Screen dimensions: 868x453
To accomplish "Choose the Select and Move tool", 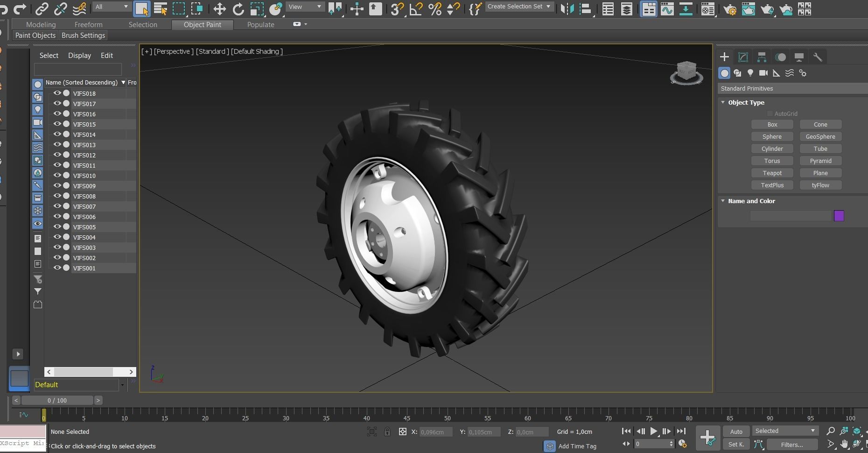I will click(x=219, y=8).
